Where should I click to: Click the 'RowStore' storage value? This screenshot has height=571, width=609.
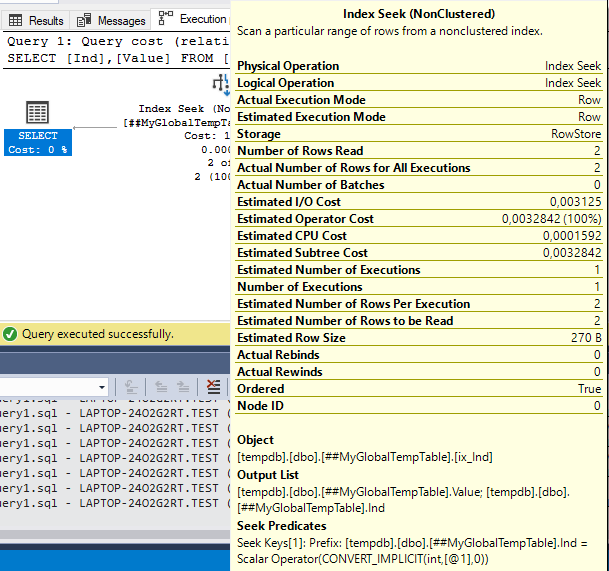(576, 134)
